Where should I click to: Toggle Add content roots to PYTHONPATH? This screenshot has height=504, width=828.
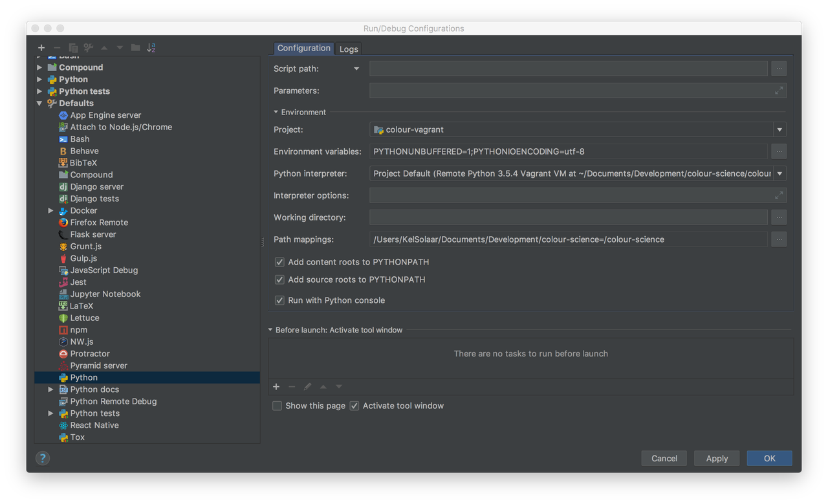(279, 262)
